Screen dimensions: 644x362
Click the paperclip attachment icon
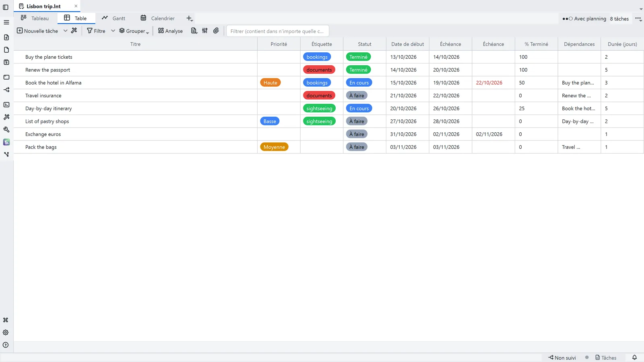coord(216,31)
